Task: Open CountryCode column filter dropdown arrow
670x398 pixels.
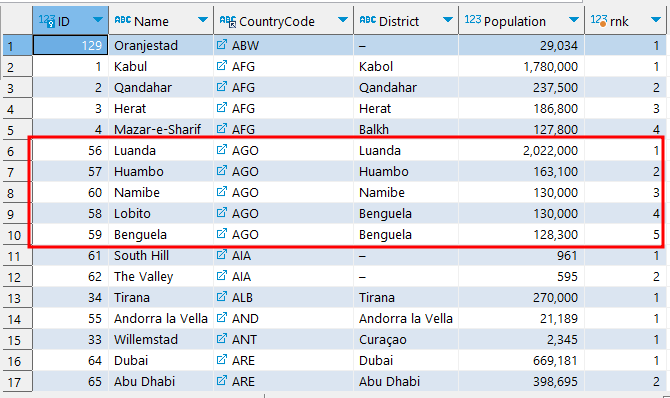Action: click(343, 20)
